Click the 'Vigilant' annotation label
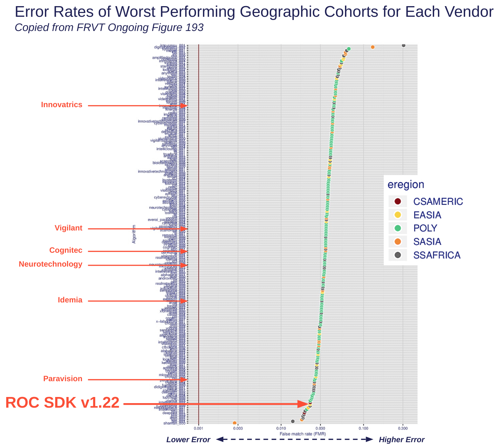This screenshot has height=448, width=499. 68,228
